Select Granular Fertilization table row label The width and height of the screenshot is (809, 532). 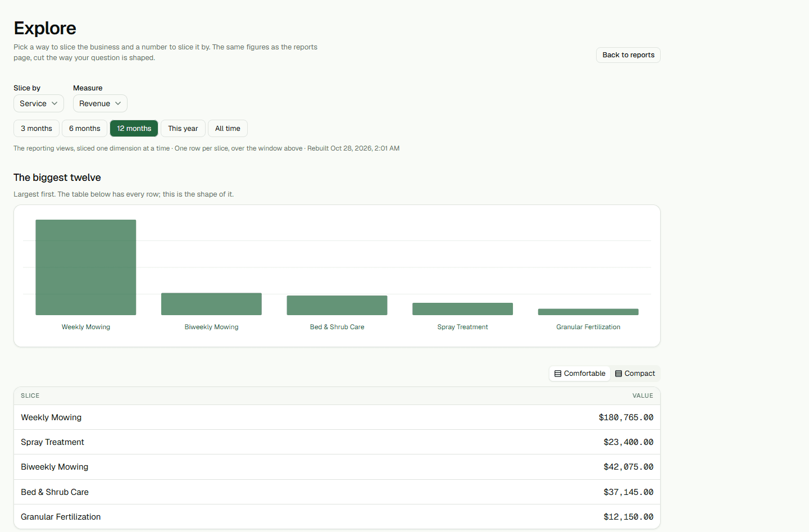[61, 517]
